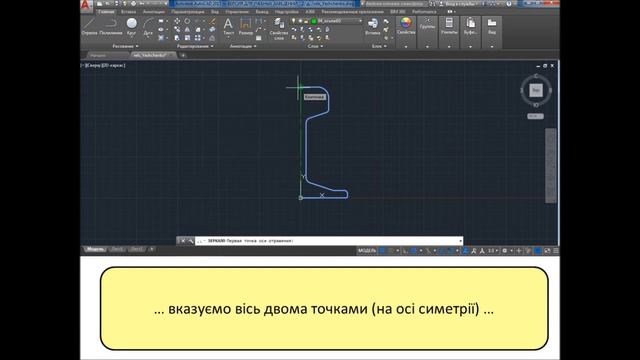The height and width of the screenshot is (360, 640).
Task: Select the Mirror tool in Modify panel
Action: pyautogui.click(x=187, y=29)
